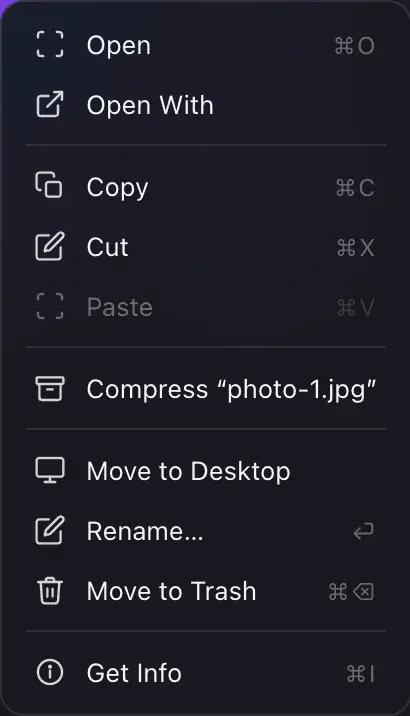Click the archive box Compress icon

coord(50,389)
